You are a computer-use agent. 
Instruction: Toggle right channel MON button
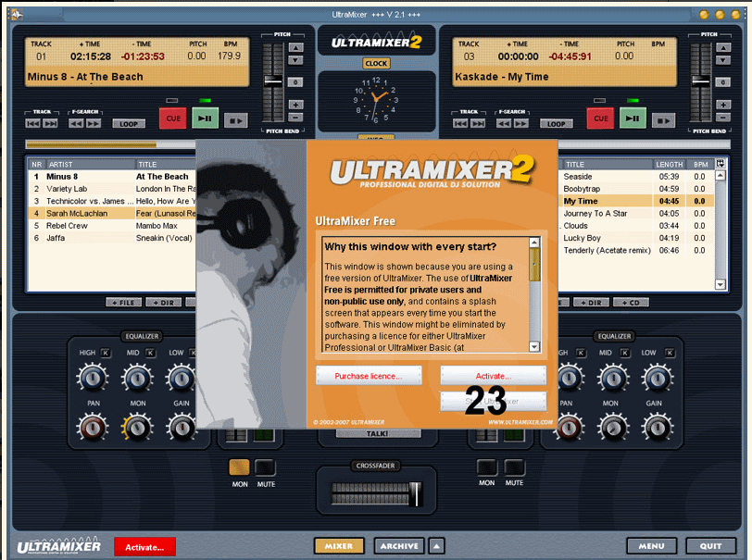[487, 467]
